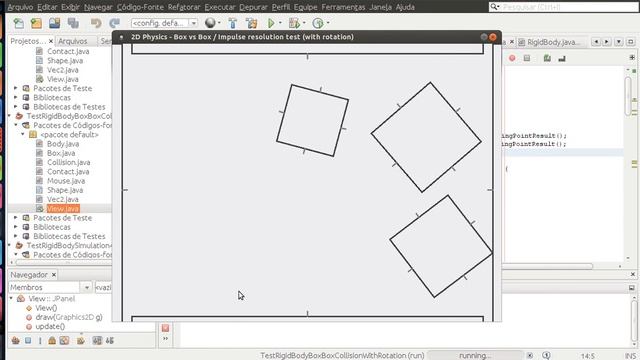Select Contact.java at the top of tree
Image resolution: width=640 pixels, height=360 pixels.
pyautogui.click(x=68, y=51)
